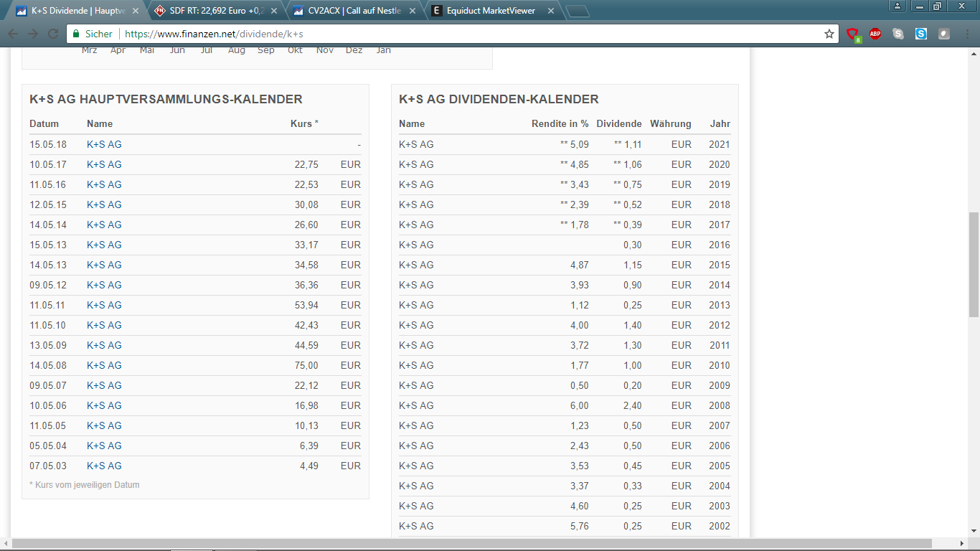Open K+S AG link in 2021 dividend row
The image size is (980, 551).
[416, 144]
